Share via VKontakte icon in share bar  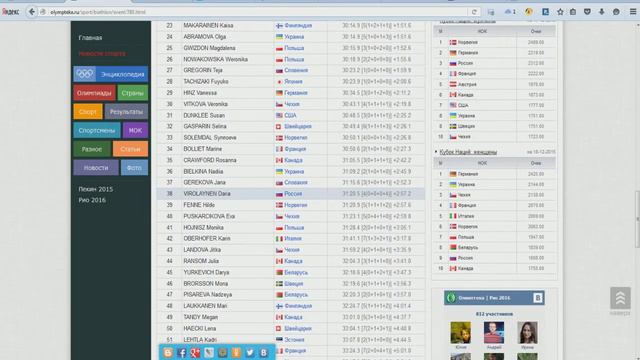264,353
